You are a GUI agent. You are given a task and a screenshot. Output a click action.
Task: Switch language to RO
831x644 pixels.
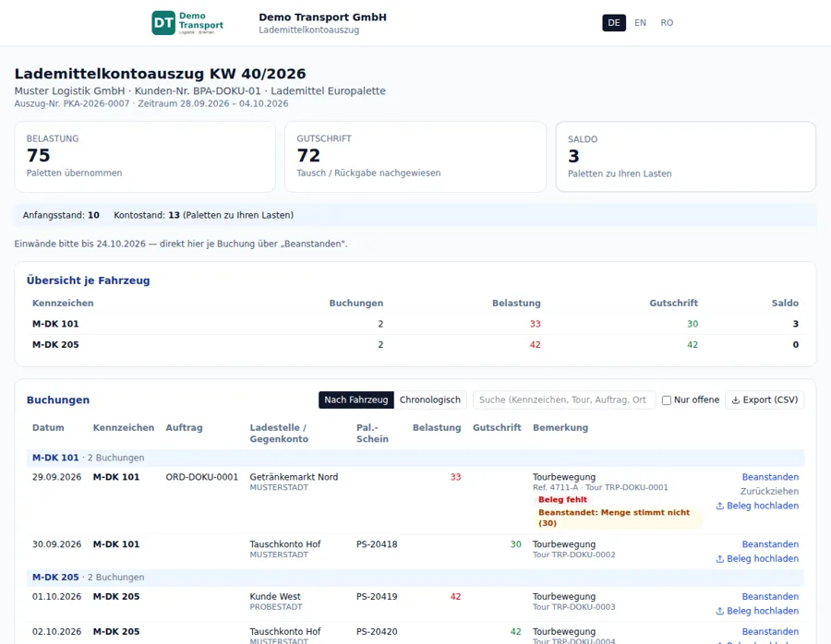tap(667, 23)
